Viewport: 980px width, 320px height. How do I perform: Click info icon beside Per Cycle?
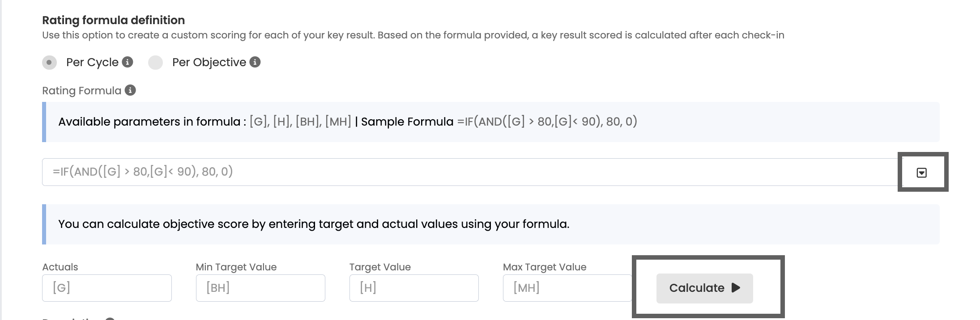[128, 62]
